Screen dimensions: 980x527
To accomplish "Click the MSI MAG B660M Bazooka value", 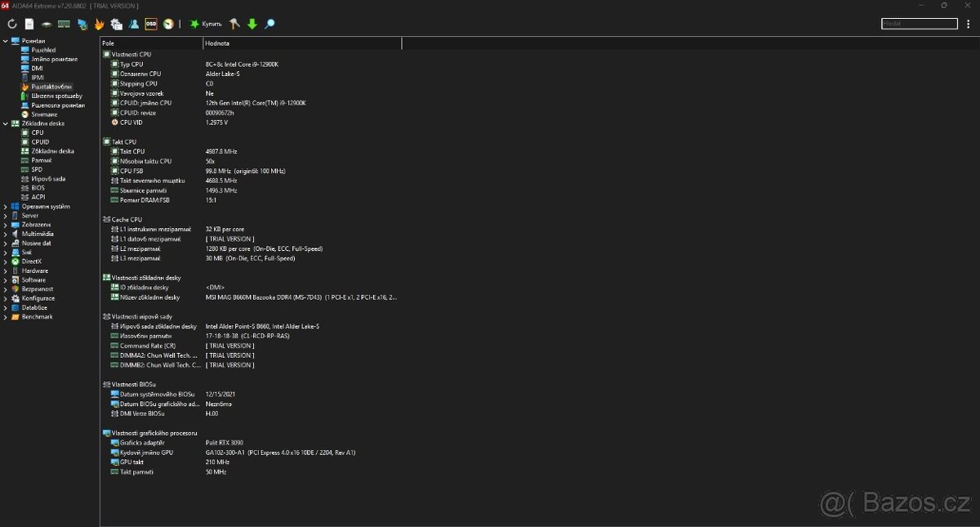I will (301, 297).
